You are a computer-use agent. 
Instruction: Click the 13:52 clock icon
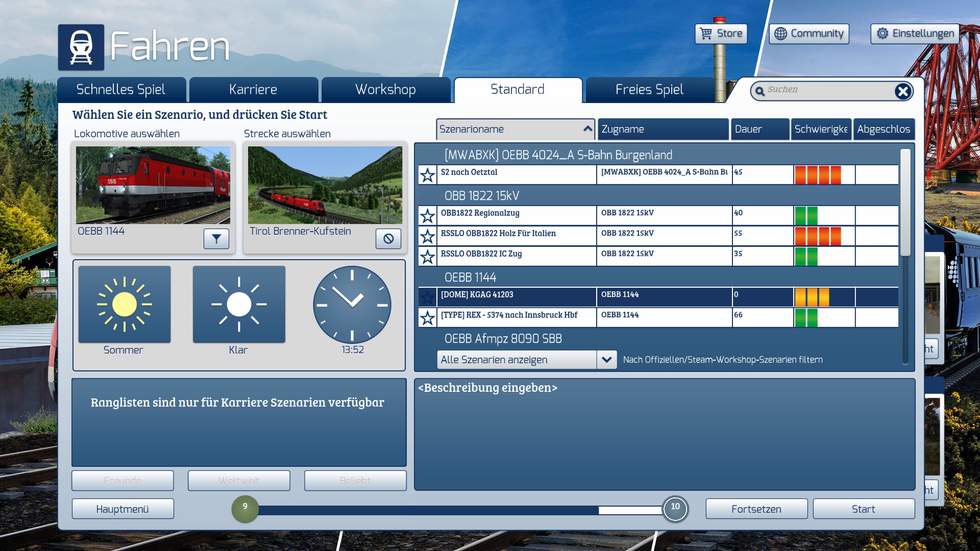352,305
